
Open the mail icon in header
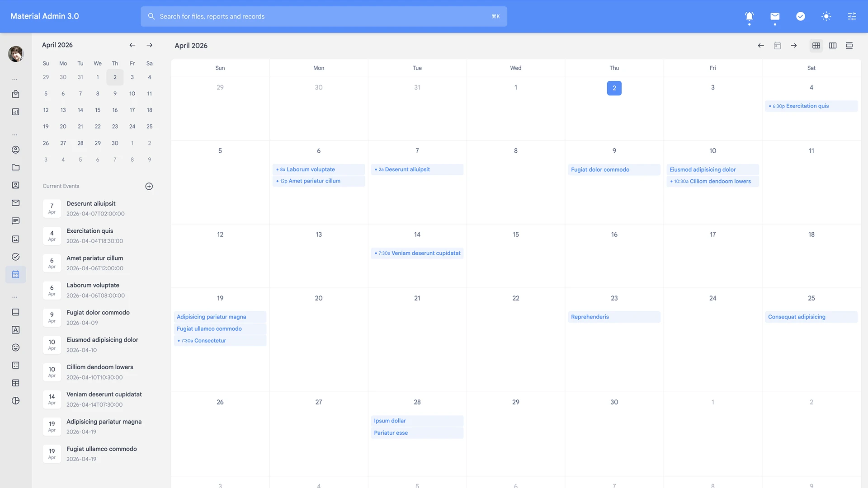click(x=775, y=16)
